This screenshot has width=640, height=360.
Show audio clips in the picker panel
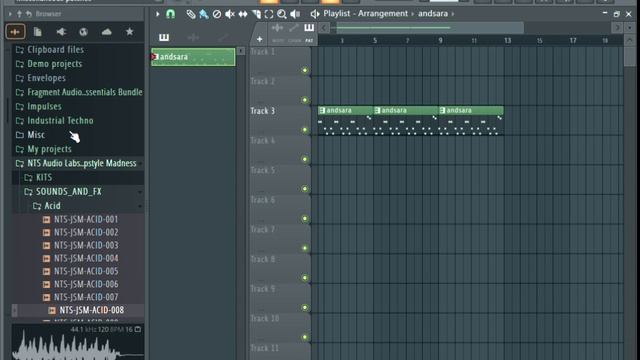[x=193, y=38]
